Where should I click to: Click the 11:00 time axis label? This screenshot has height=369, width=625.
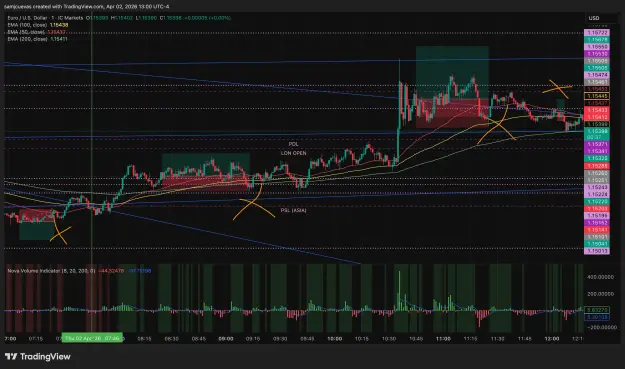pyautogui.click(x=443, y=339)
